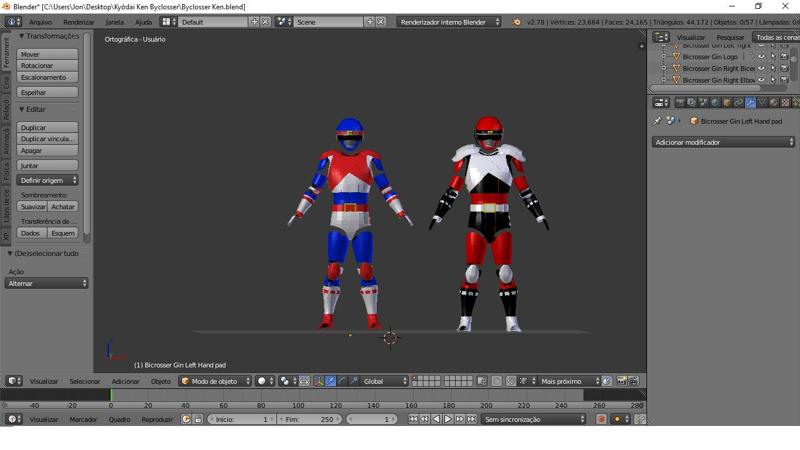Toggle renderability of Bicrosser Gin Logo
The height and width of the screenshot is (450, 800).
point(783,57)
